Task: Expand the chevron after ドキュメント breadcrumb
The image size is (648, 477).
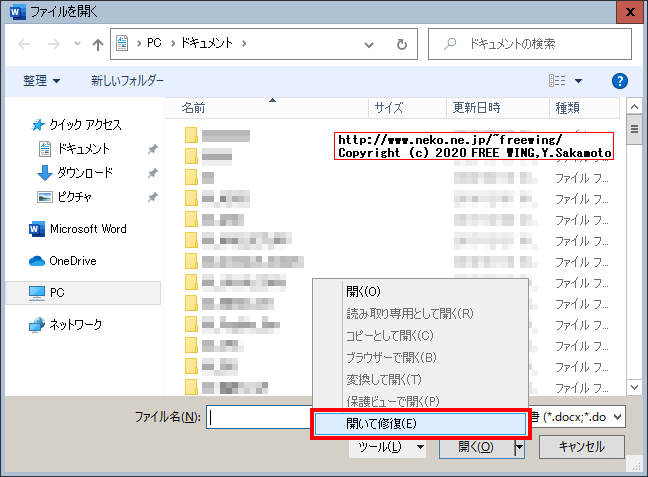Action: (x=244, y=43)
